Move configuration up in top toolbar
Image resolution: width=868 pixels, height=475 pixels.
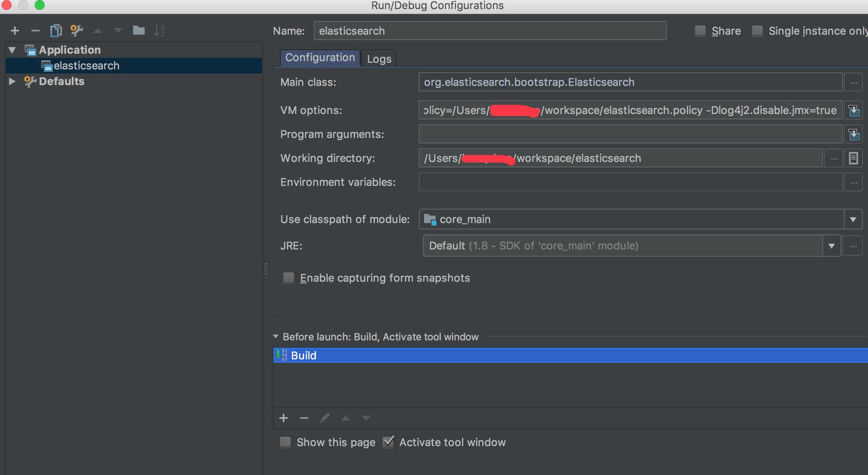98,31
